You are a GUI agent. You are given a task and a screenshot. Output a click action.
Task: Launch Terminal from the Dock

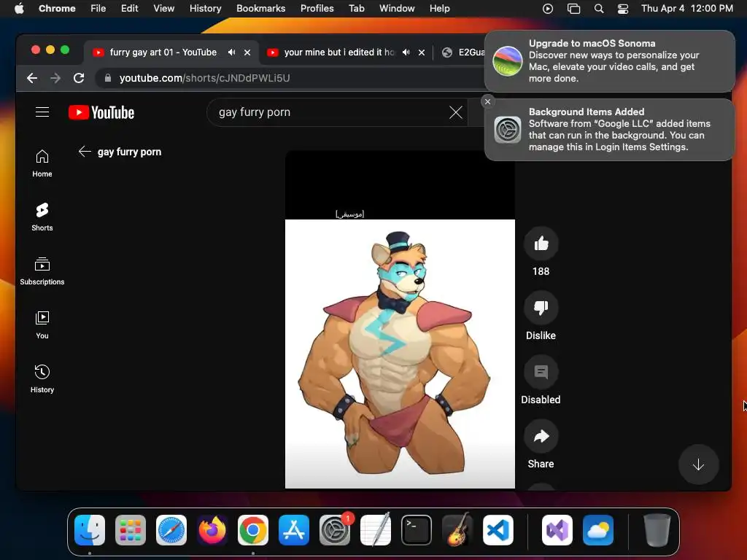pyautogui.click(x=417, y=530)
